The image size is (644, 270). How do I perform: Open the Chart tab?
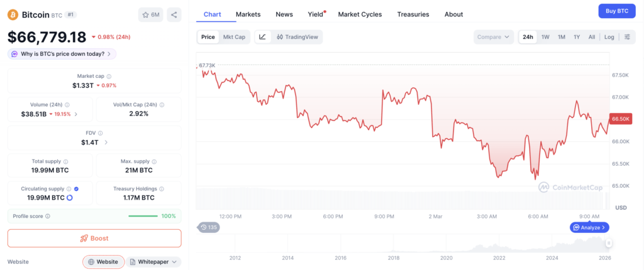click(213, 14)
